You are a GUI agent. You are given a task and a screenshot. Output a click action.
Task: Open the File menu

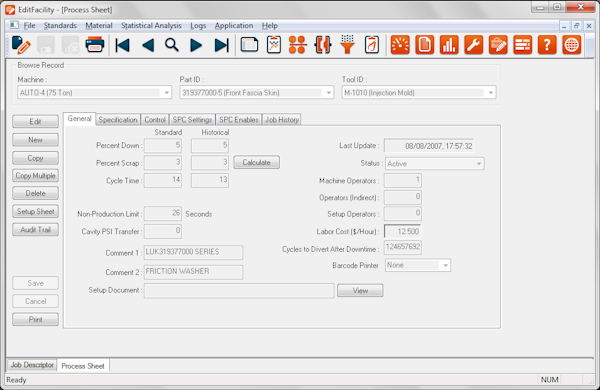click(x=29, y=26)
